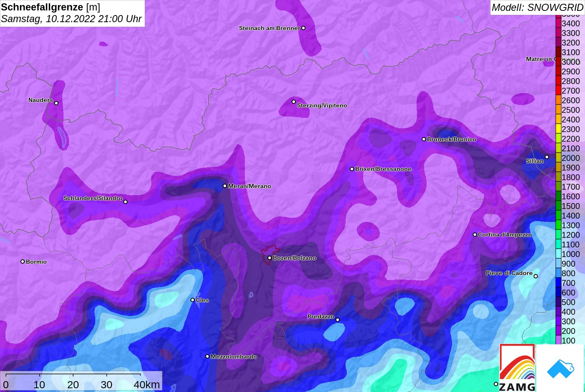Click the 'Modell: SNOWGRID' label
Image resolution: width=585 pixels, height=392 pixels.
pos(537,7)
